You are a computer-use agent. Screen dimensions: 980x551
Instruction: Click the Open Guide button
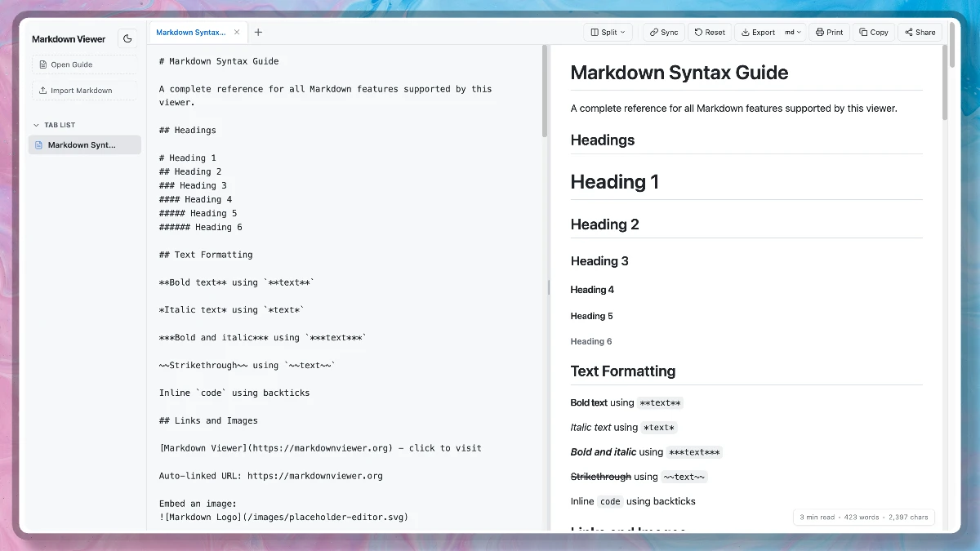point(84,64)
